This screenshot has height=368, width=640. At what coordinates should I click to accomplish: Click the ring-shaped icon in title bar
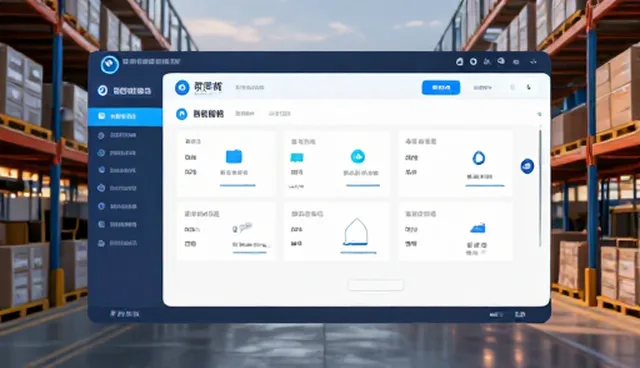coord(473,62)
